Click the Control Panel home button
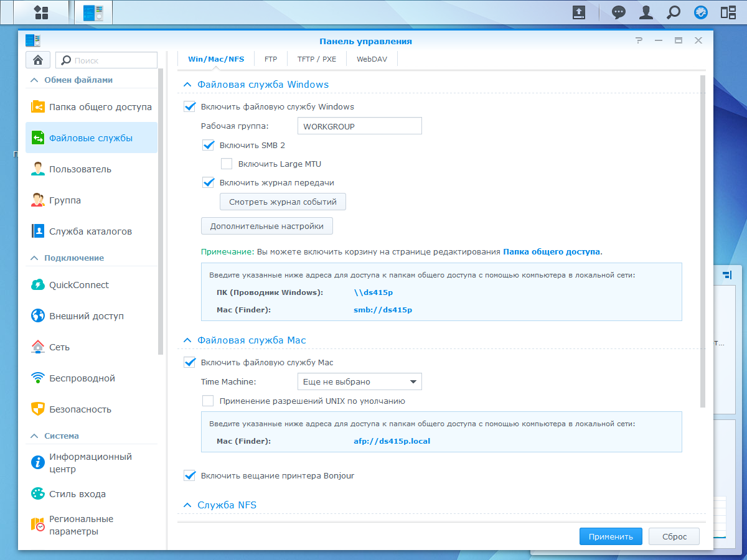This screenshot has height=560, width=747. pyautogui.click(x=38, y=60)
